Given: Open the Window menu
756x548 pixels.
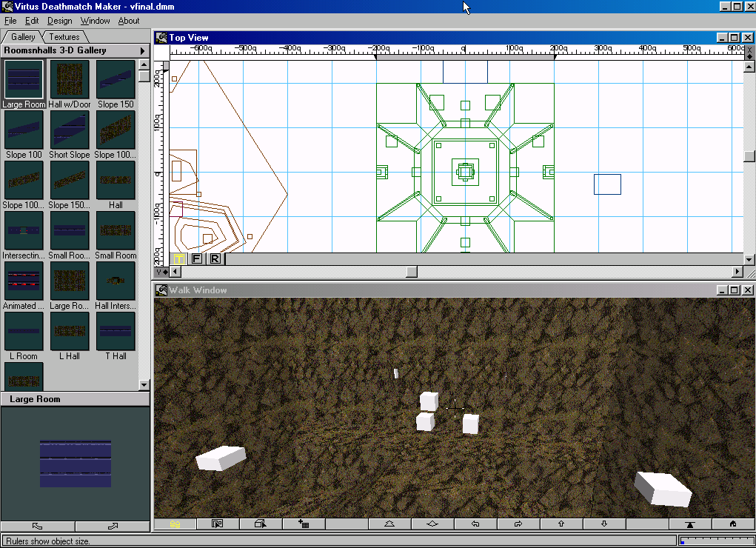Looking at the screenshot, I should [x=95, y=21].
